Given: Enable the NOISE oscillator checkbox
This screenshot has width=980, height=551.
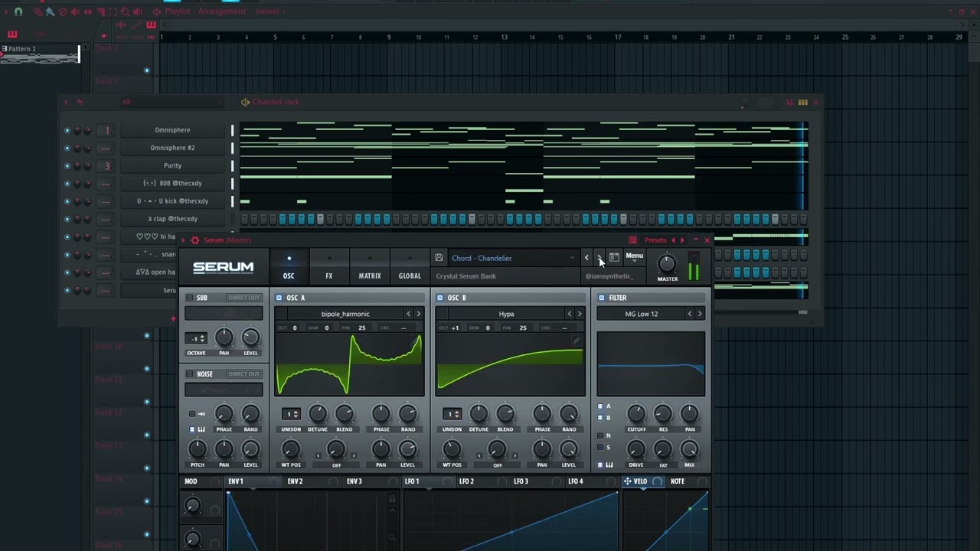Looking at the screenshot, I should (x=190, y=374).
